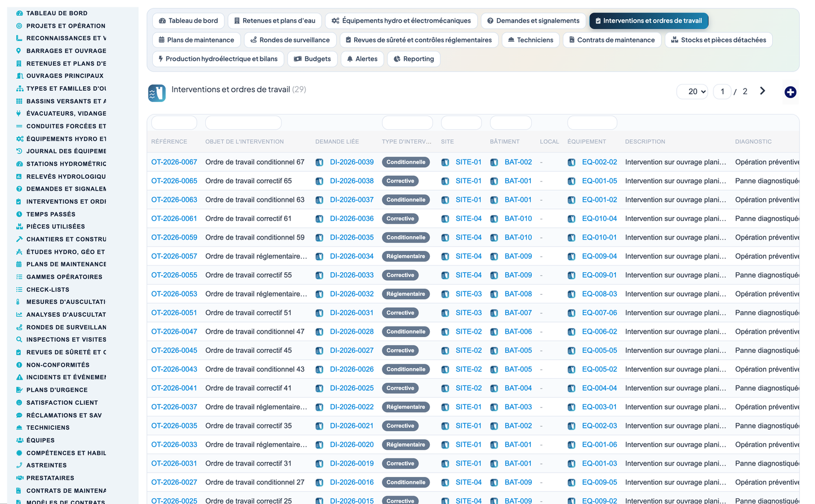Click the Équipes group icon
The width and height of the screenshot is (815, 504).
pyautogui.click(x=19, y=440)
